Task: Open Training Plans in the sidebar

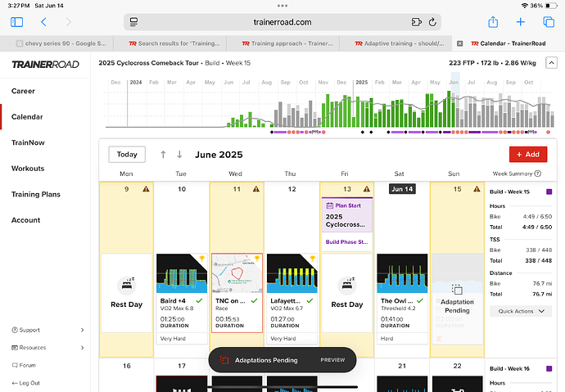Action: pos(36,195)
